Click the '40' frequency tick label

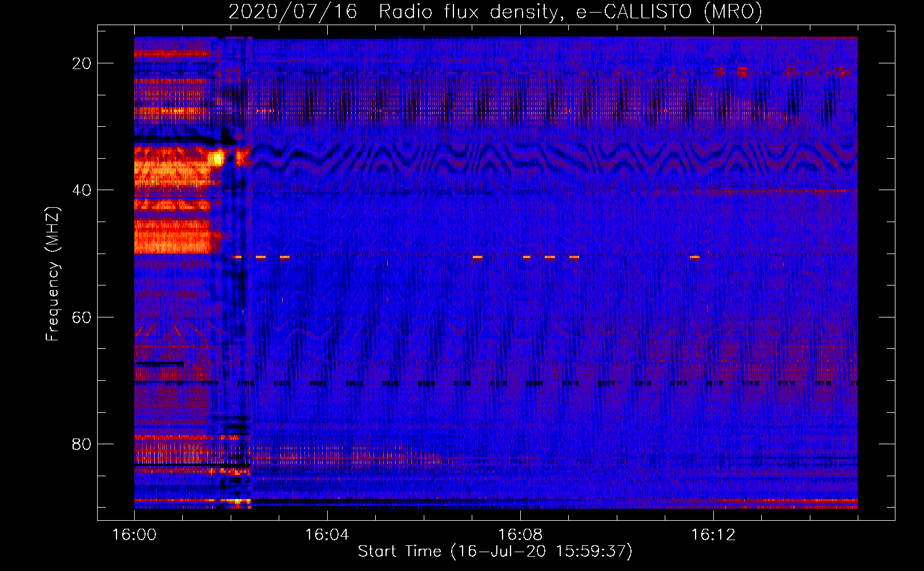[x=82, y=190]
